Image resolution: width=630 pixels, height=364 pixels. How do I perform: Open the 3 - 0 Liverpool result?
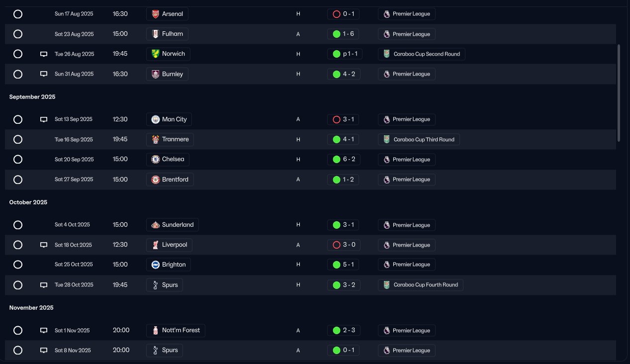coord(344,245)
